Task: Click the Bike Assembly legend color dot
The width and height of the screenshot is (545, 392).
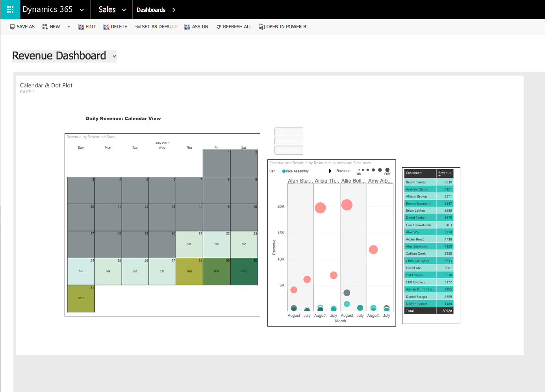Action: tap(284, 171)
